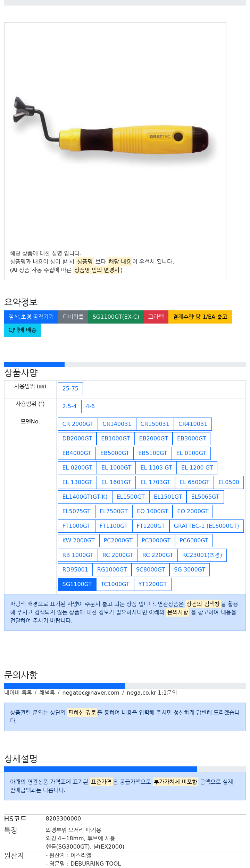This screenshot has height=868, width=250.
Task: Click the SG1100GT(EX-C) green tag
Action: coord(116,317)
